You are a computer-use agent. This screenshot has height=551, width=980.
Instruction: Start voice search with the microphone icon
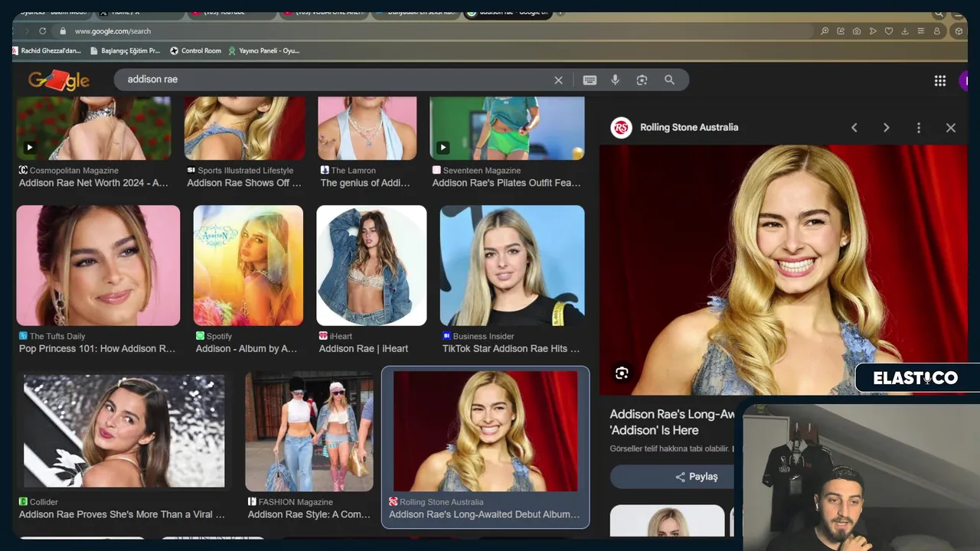point(615,80)
